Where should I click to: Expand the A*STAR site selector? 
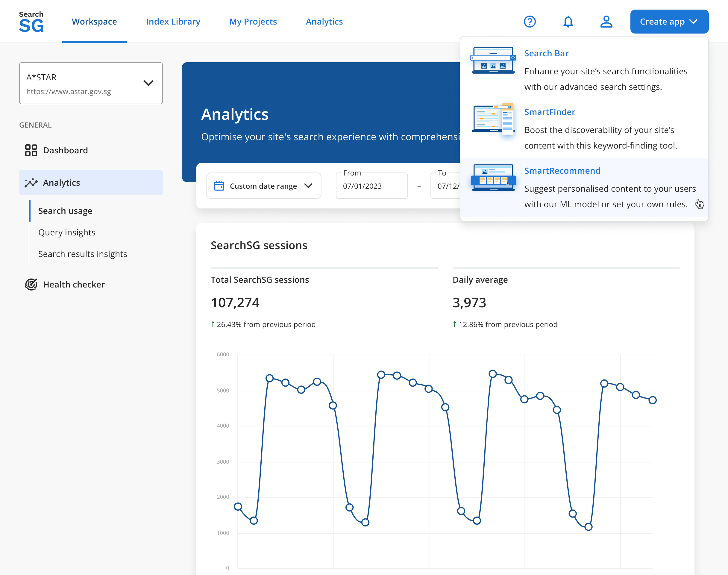tap(149, 83)
